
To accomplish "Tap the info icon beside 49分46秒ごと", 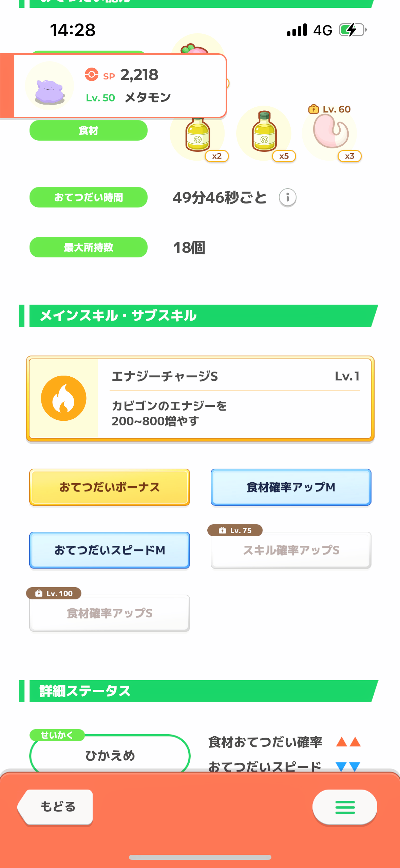I will click(287, 197).
